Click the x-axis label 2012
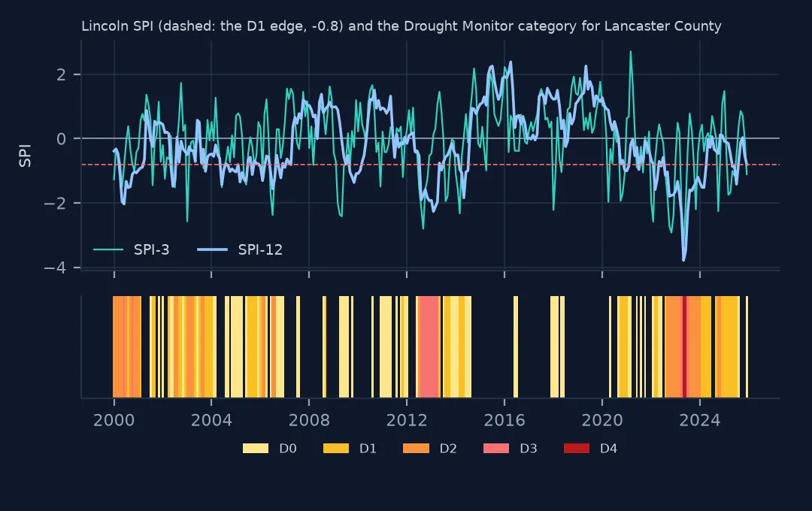The height and width of the screenshot is (511, 812). tap(407, 420)
